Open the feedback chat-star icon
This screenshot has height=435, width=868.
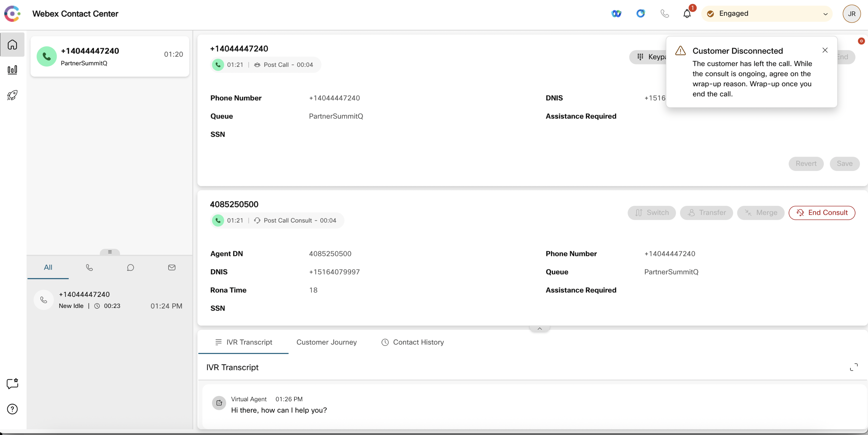13,383
